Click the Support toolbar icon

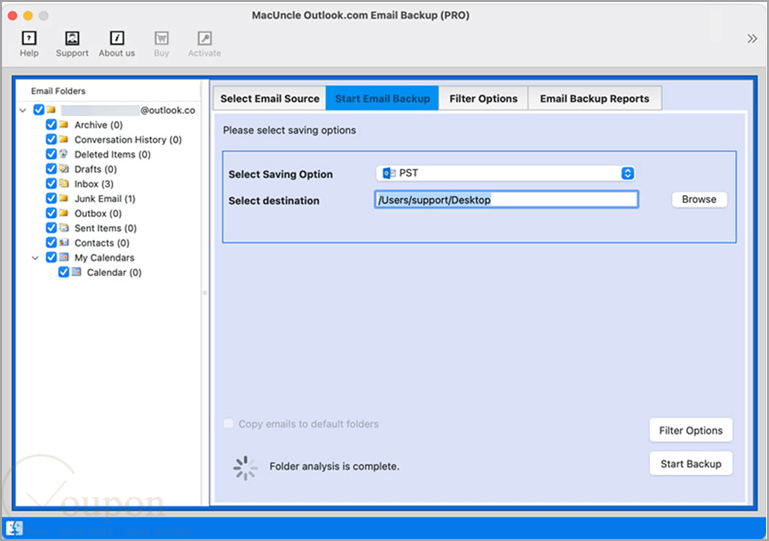tap(72, 38)
